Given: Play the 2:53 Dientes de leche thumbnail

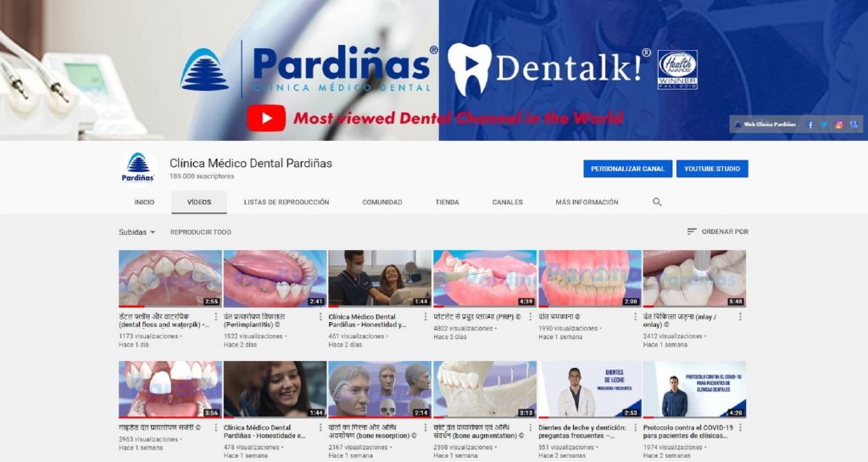Looking at the screenshot, I should coord(590,389).
